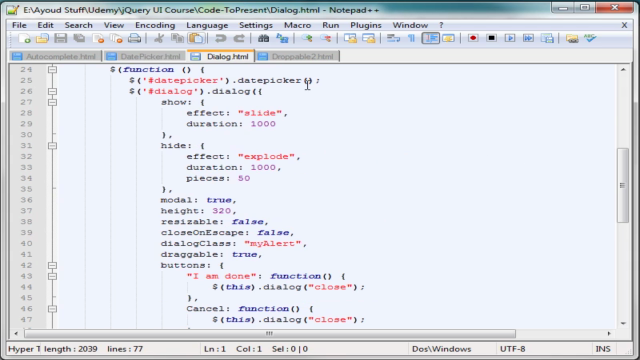Click the Open file folder icon

coord(42,38)
